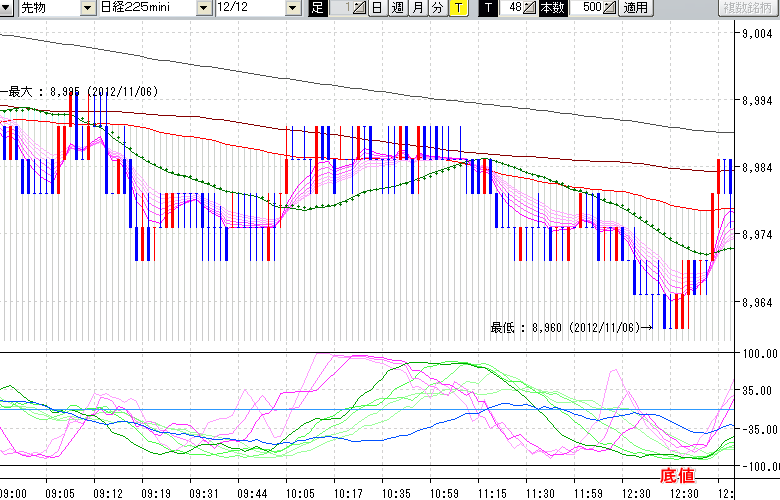
Task: Click the black 足 label icon
Action: point(317,8)
